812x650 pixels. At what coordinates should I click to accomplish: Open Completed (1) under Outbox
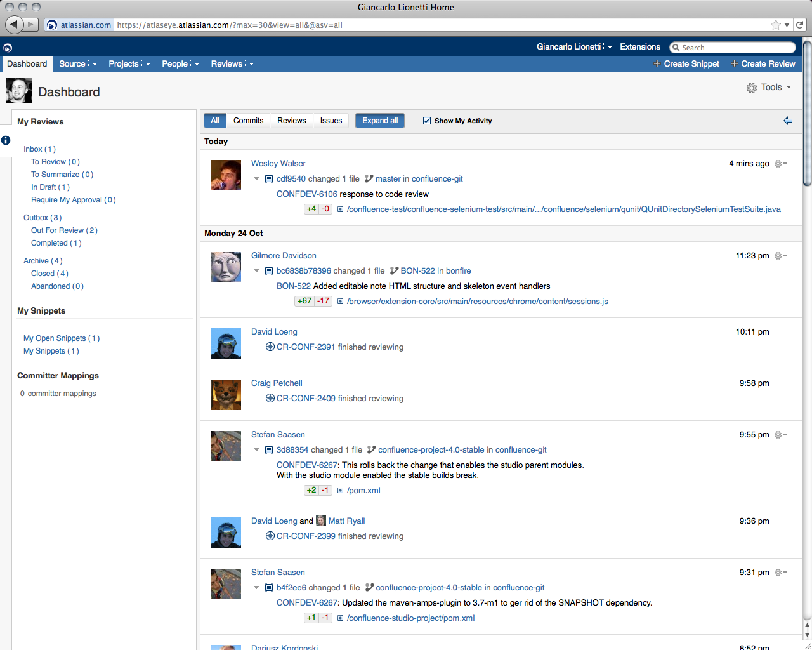coord(56,243)
